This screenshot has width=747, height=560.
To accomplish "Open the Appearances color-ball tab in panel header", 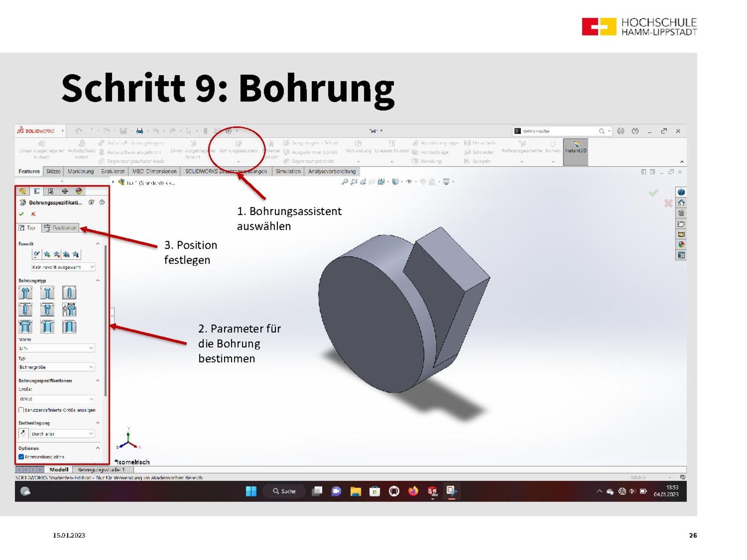I will point(79,191).
